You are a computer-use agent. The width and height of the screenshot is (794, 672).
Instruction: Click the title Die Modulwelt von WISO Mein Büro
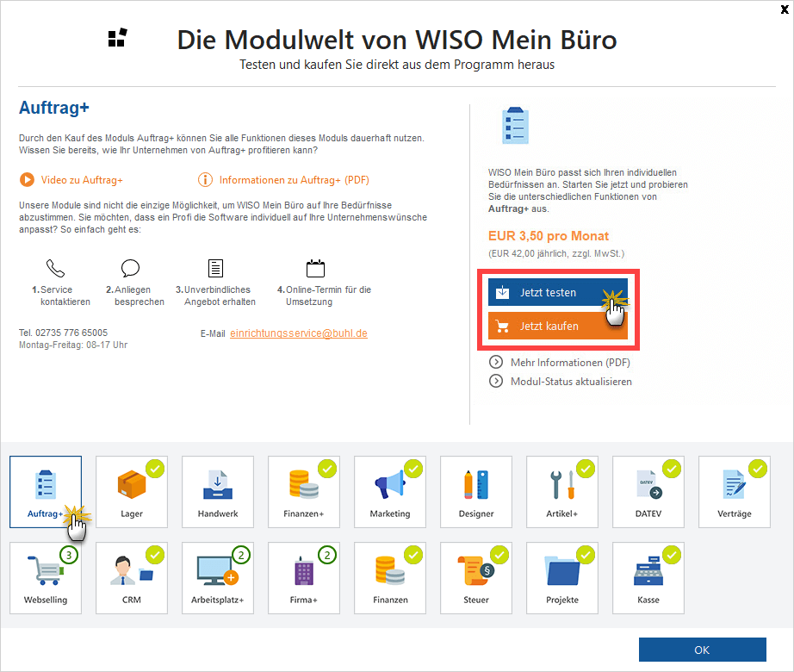click(397, 40)
